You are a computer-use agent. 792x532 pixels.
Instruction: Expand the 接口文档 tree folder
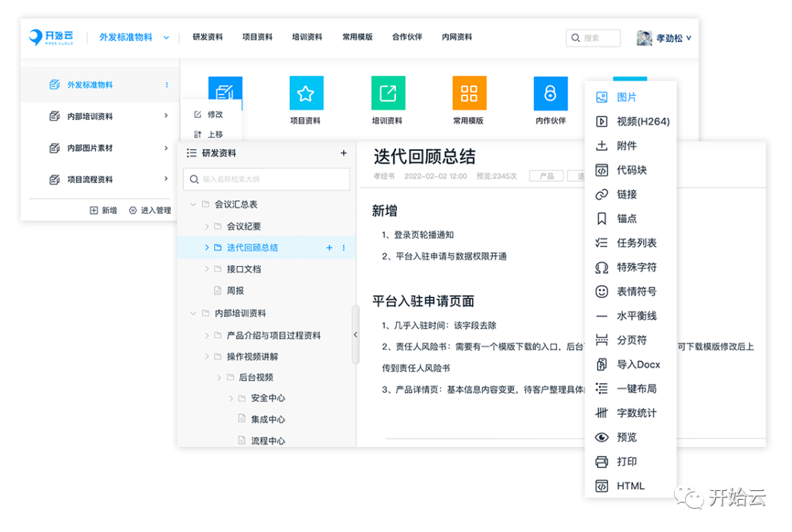point(206,269)
